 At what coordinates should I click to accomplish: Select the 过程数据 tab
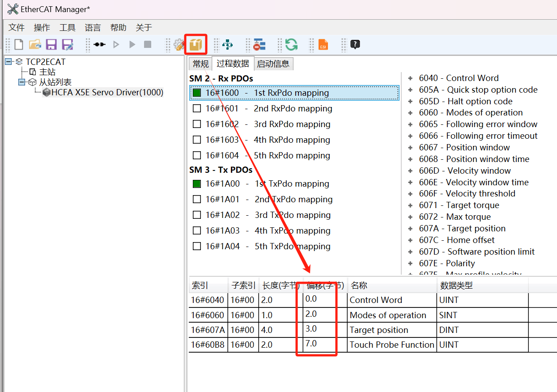point(233,64)
